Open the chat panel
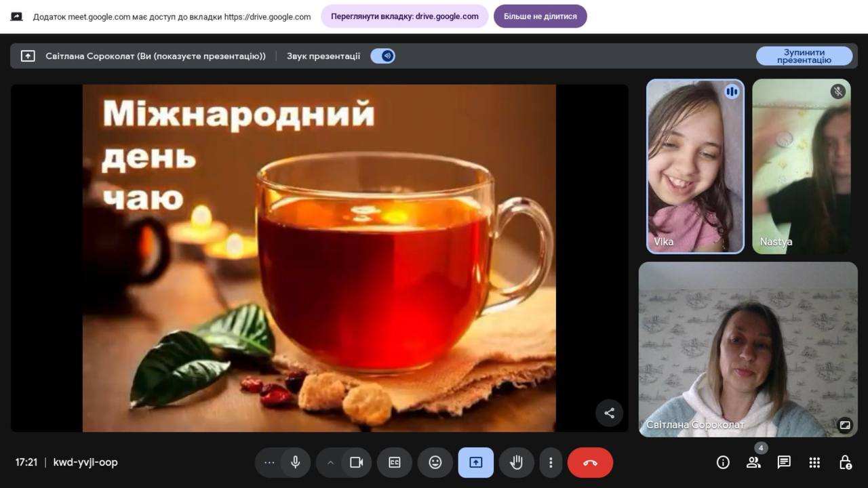868x488 pixels. click(784, 462)
